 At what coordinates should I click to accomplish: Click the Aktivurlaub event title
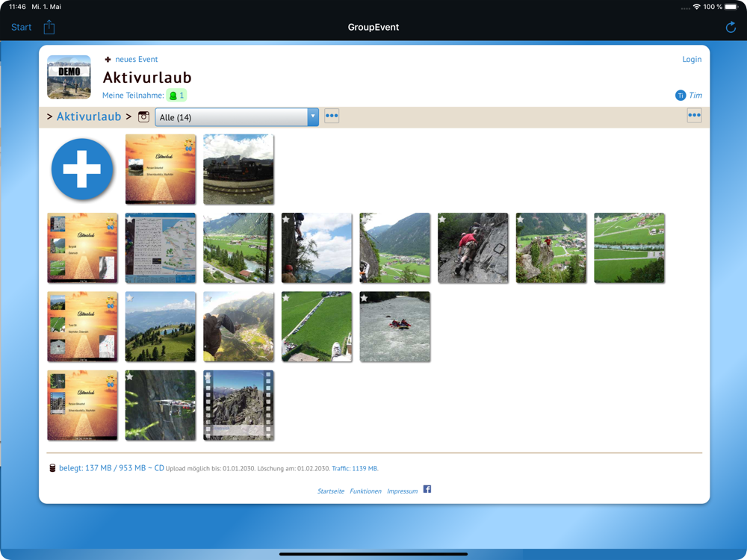click(x=147, y=77)
